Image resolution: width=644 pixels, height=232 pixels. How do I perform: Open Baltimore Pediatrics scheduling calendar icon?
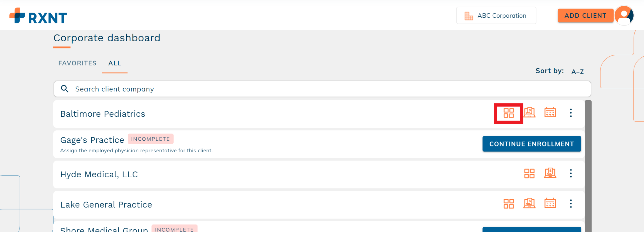pos(550,112)
